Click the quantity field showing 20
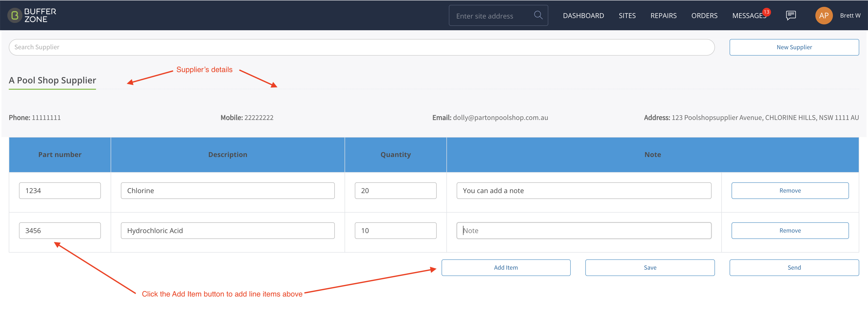Viewport: 868px width, 334px height. (395, 191)
